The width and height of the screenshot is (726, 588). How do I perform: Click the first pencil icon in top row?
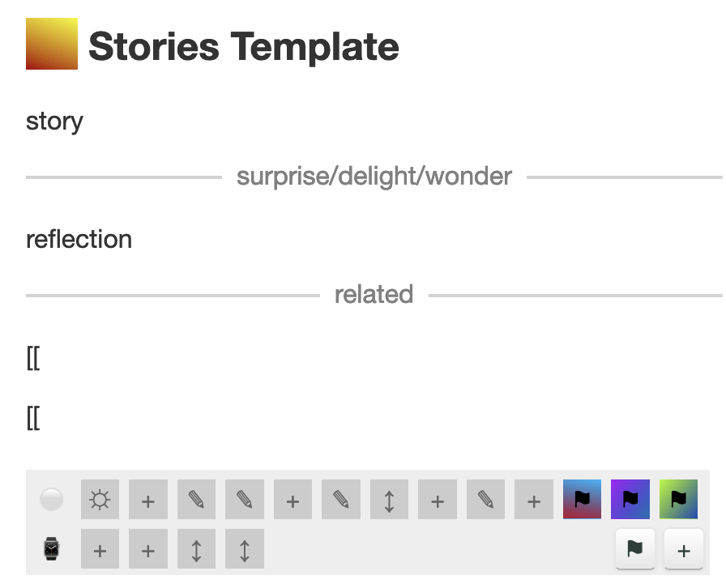click(196, 500)
